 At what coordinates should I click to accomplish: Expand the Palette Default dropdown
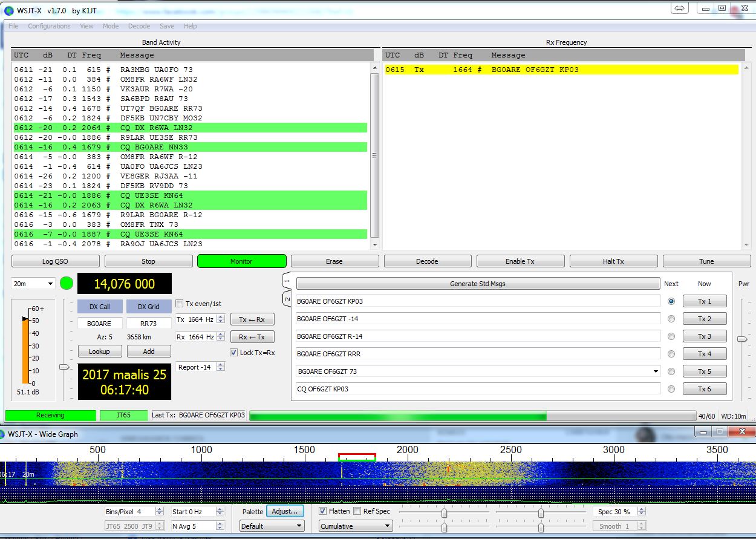272,526
